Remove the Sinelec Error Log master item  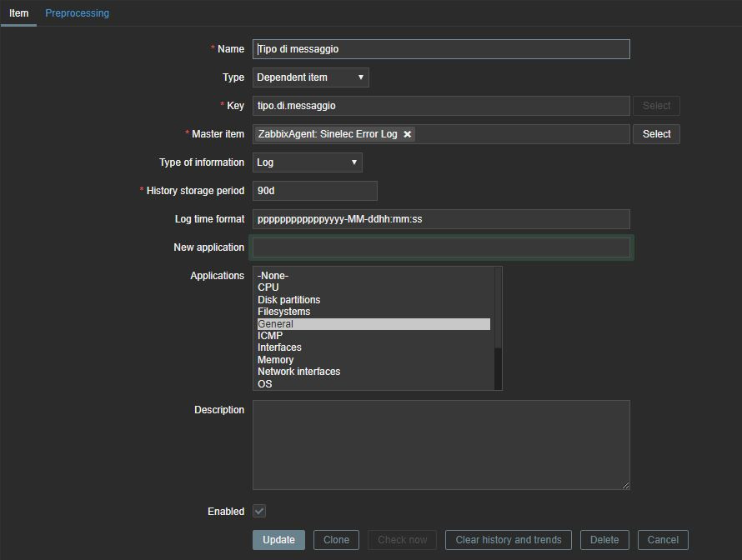click(x=408, y=134)
